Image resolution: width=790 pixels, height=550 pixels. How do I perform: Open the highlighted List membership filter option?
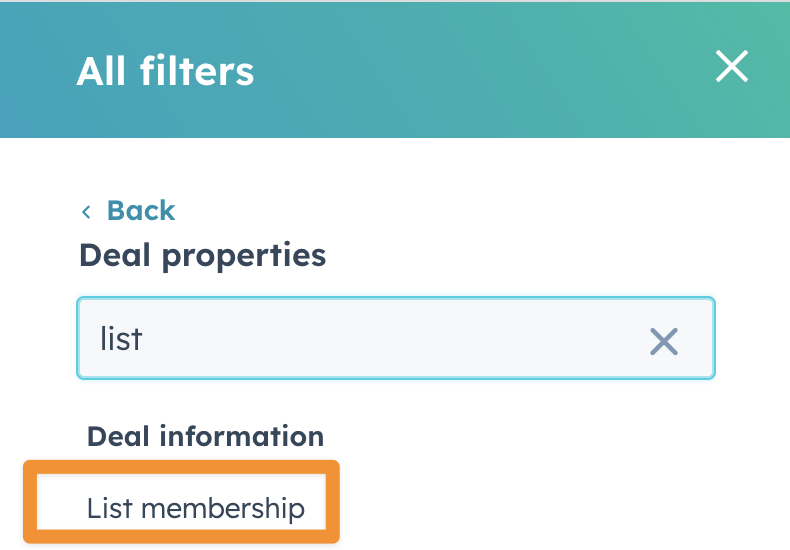click(x=196, y=508)
